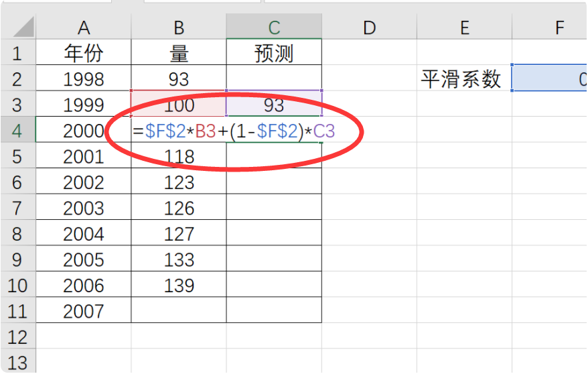588x374 pixels.
Task: Select row 4 header
Action: 18,129
